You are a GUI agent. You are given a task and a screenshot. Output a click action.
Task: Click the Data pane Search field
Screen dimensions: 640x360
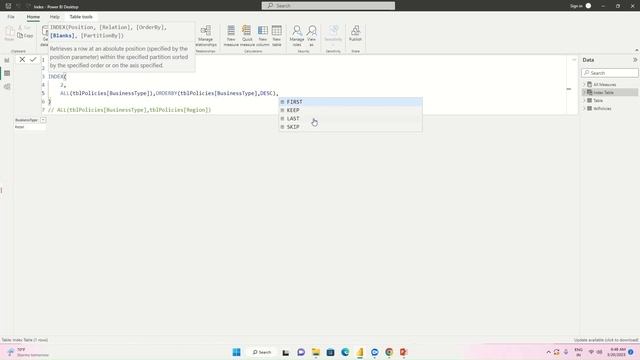point(610,73)
